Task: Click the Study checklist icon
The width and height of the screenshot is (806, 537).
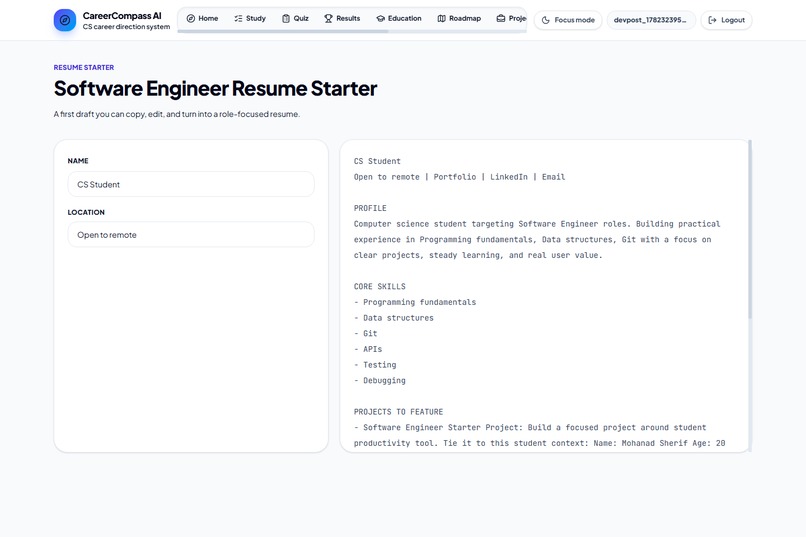Action: [x=239, y=18]
